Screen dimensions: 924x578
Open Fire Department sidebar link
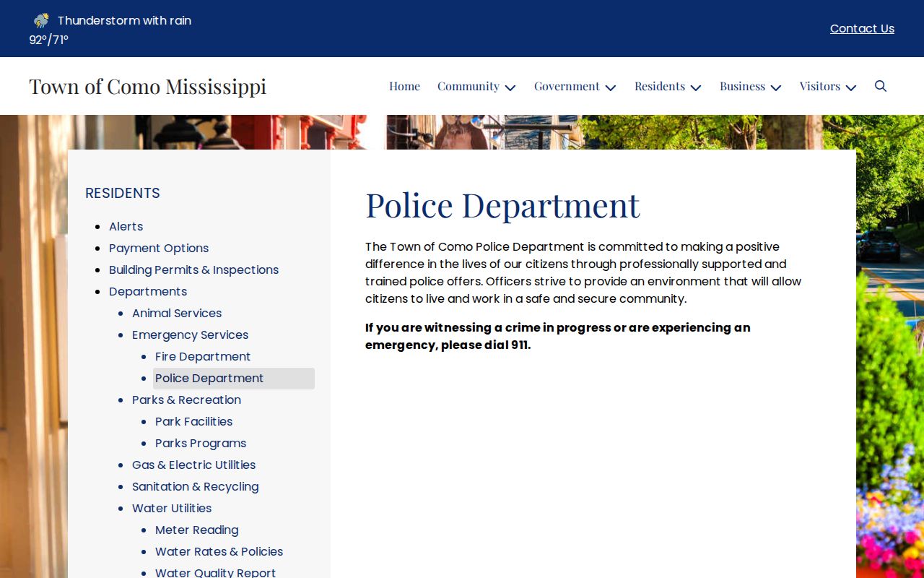pyautogui.click(x=203, y=356)
